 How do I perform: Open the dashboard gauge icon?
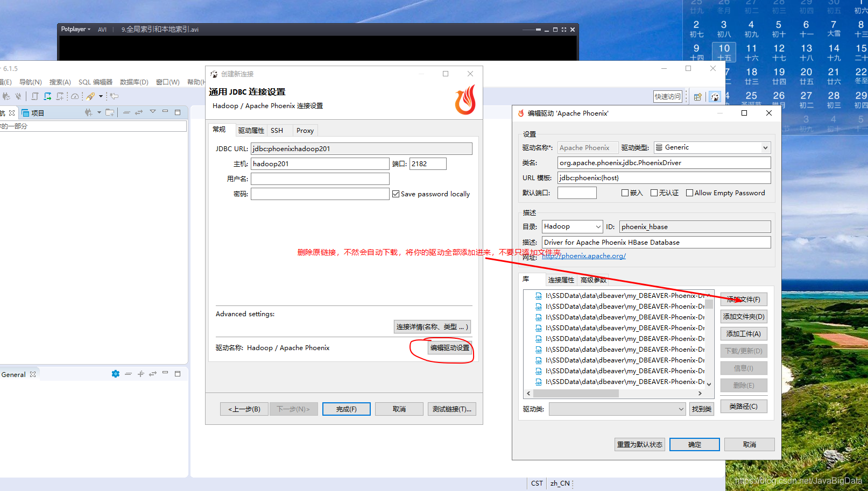[x=75, y=96]
